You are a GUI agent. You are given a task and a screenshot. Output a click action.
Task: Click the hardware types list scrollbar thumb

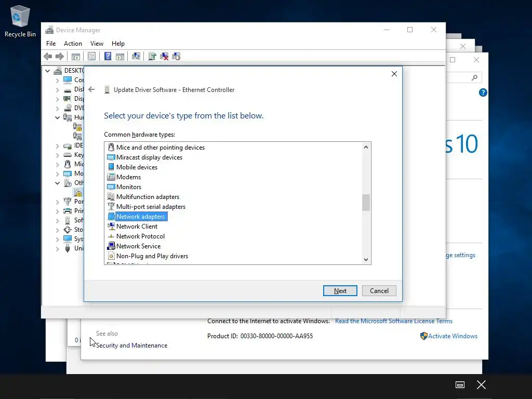tap(366, 203)
